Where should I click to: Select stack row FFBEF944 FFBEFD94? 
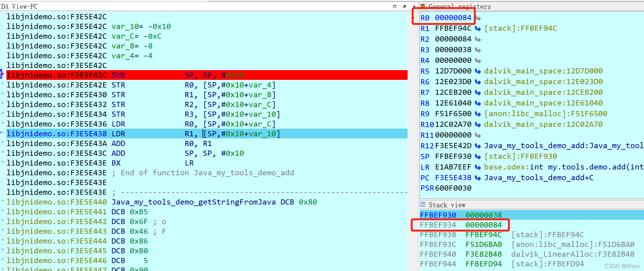point(532,264)
